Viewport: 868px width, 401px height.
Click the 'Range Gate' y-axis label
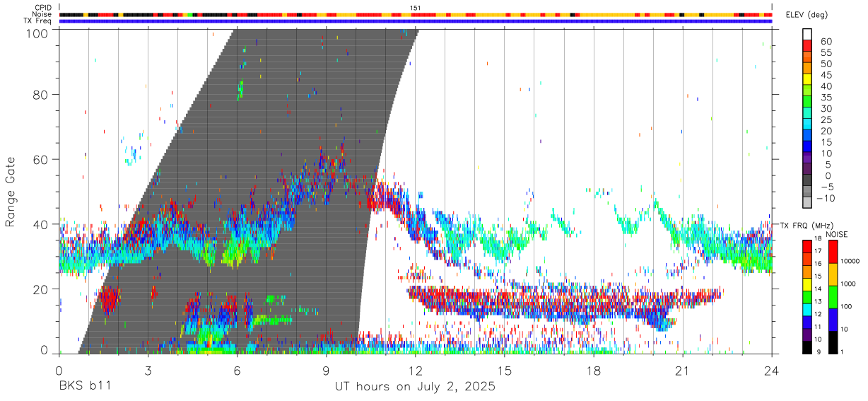click(x=11, y=192)
